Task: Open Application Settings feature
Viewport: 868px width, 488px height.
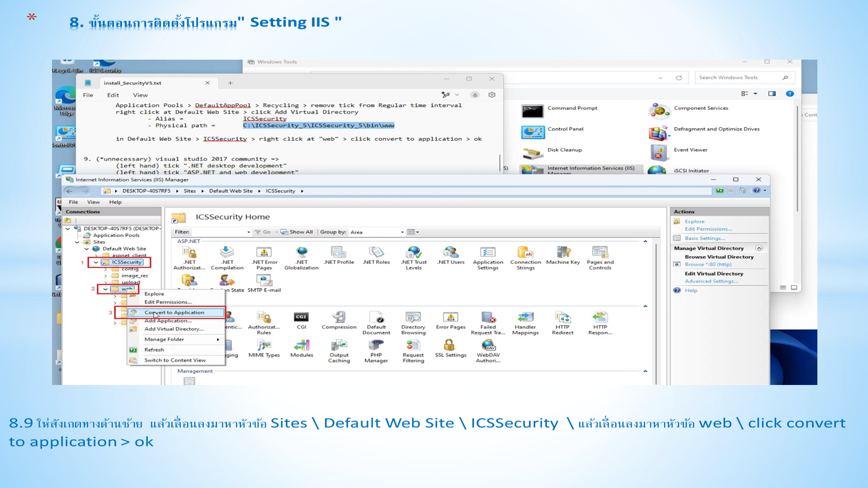Action: click(488, 258)
